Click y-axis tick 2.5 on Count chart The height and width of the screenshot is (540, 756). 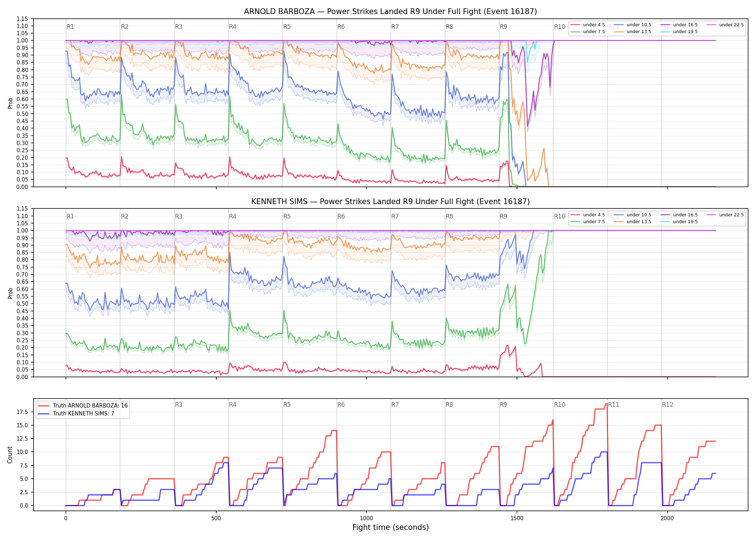click(24, 492)
